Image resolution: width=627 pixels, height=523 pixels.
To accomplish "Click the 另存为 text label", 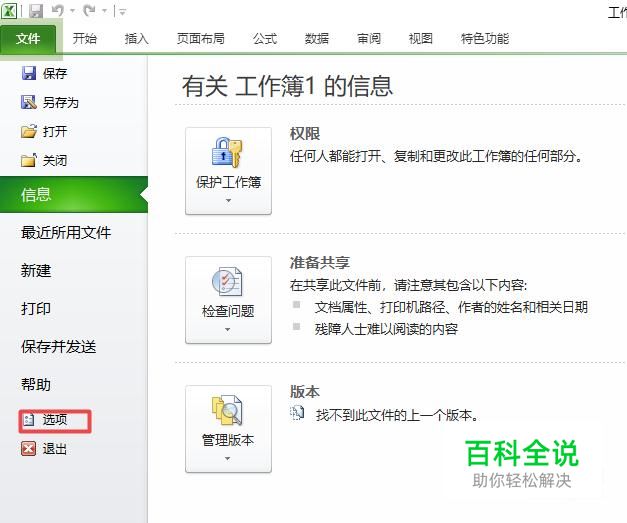I will (x=61, y=103).
